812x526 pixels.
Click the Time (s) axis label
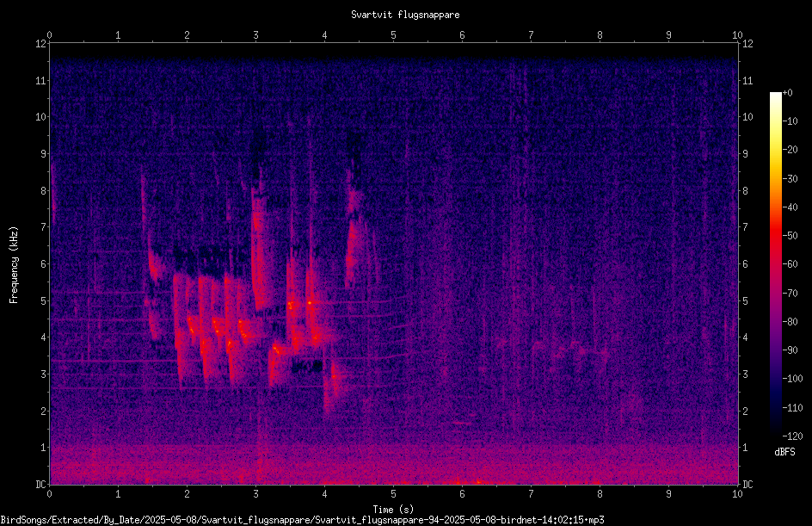[x=393, y=510]
